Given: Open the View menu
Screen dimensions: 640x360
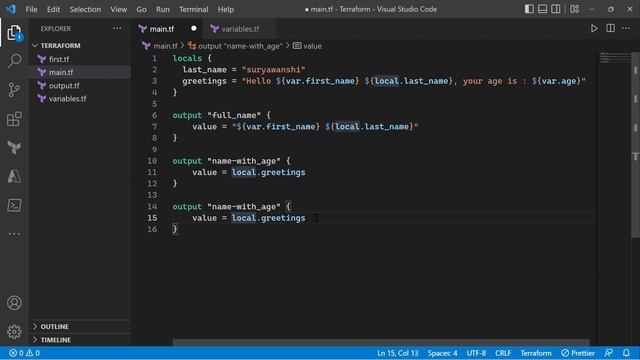Looking at the screenshot, I should pos(118,9).
